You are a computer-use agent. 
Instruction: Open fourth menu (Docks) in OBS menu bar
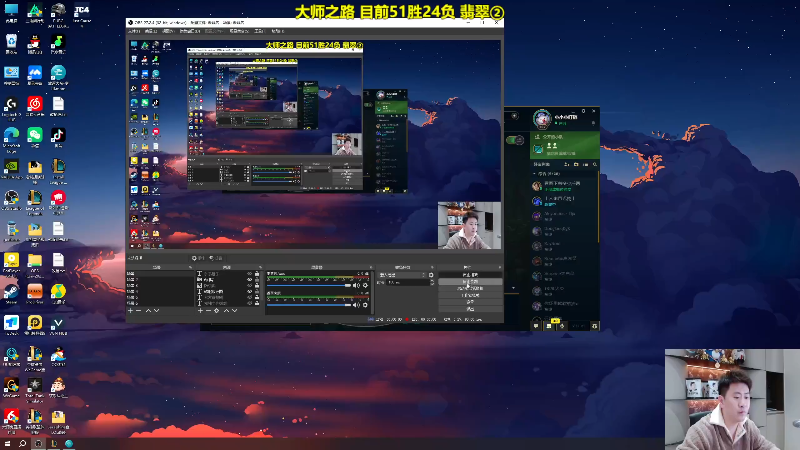point(190,31)
